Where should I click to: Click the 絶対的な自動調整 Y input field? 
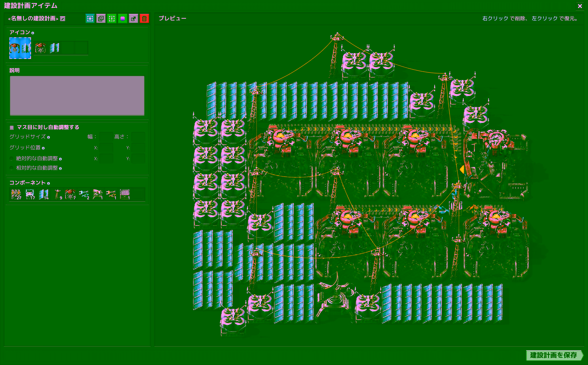pos(138,159)
